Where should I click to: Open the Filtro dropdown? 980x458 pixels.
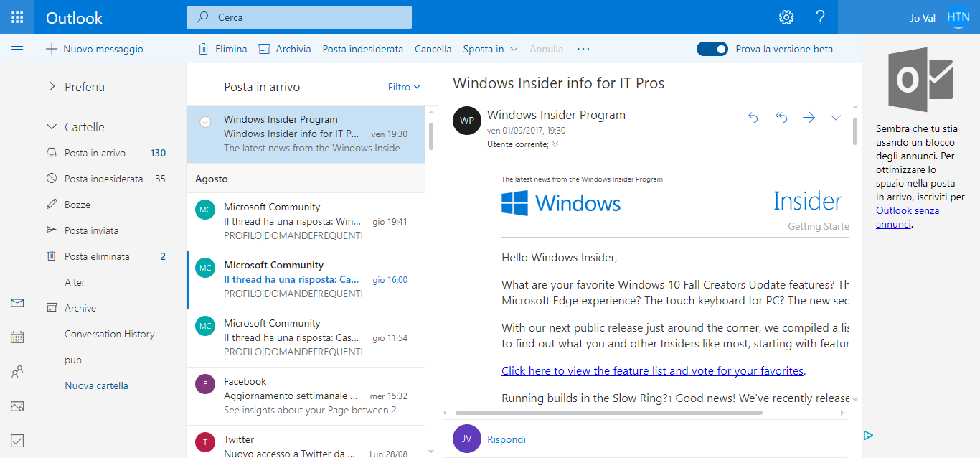404,86
